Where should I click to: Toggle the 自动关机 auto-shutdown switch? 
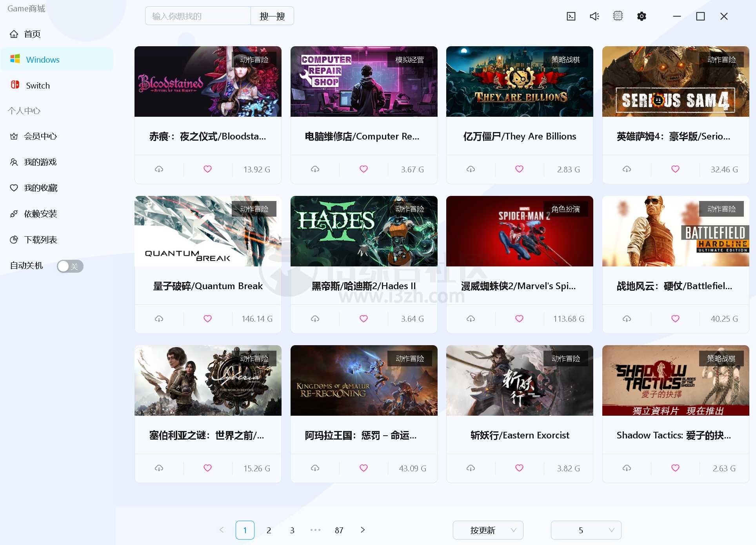coord(70,266)
